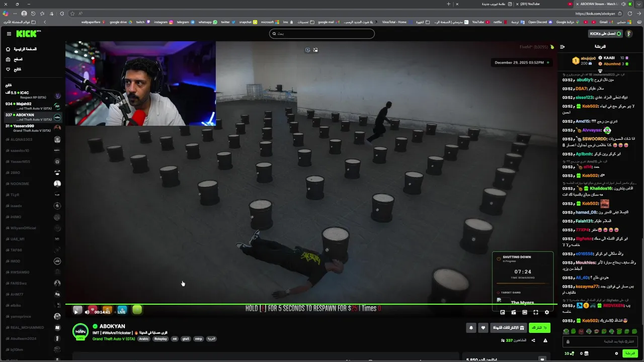Open the Kick hamburger menu
Viewport: 644px width, 362px height.
(x=9, y=34)
